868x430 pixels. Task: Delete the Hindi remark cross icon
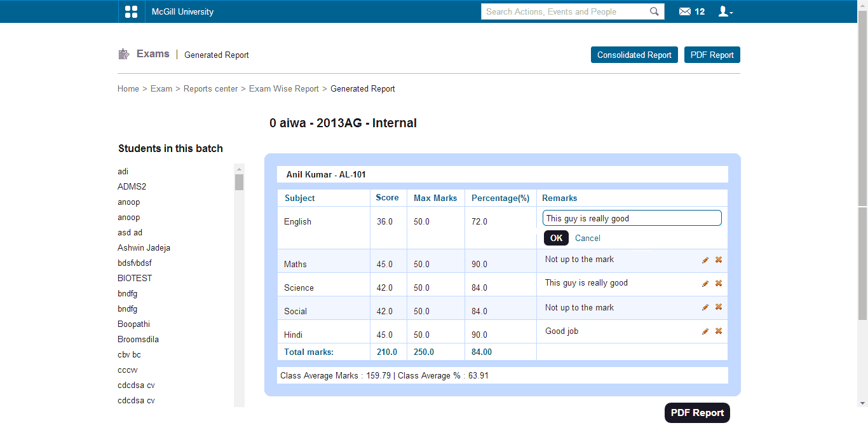(x=719, y=331)
